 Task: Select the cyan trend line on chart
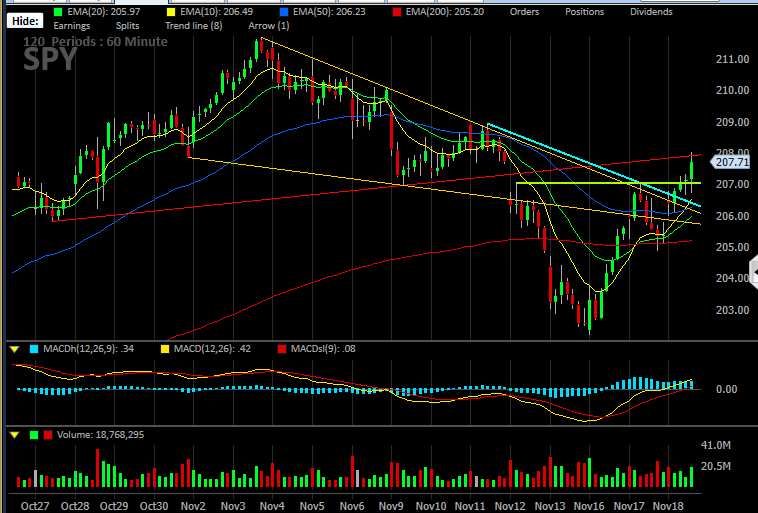594,165
